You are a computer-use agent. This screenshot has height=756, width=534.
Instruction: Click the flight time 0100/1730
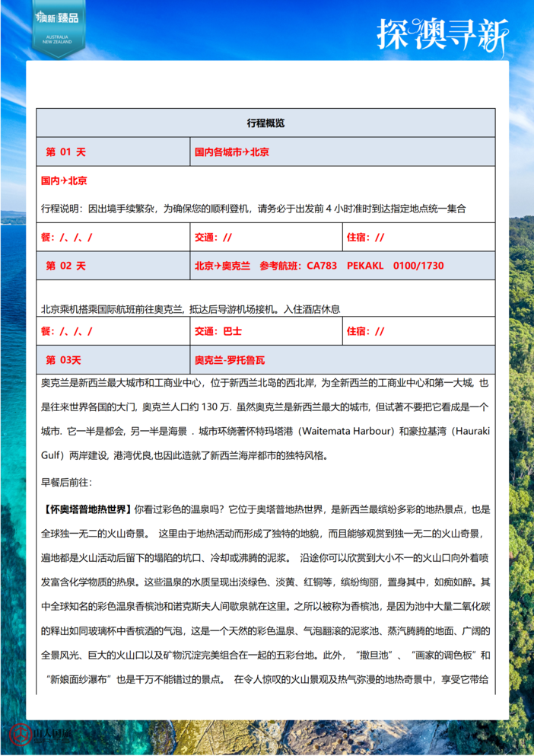[x=418, y=266]
